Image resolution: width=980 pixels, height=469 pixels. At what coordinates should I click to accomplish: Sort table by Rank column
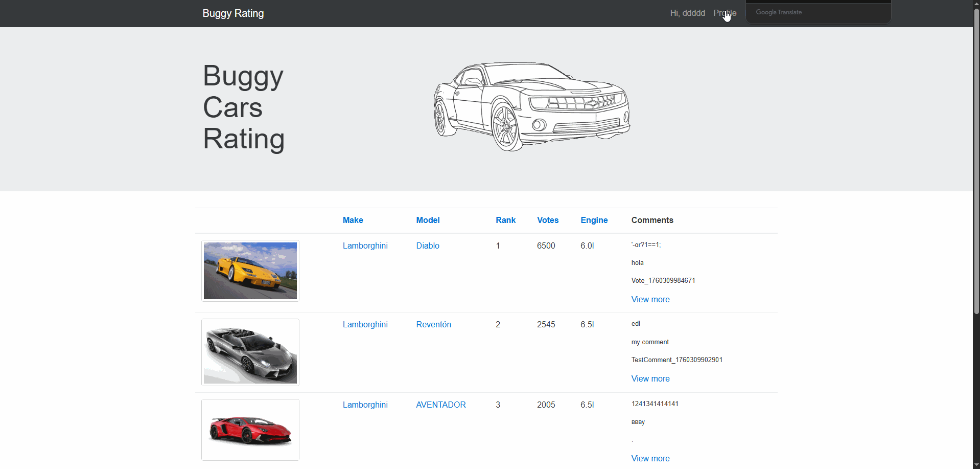(x=505, y=220)
